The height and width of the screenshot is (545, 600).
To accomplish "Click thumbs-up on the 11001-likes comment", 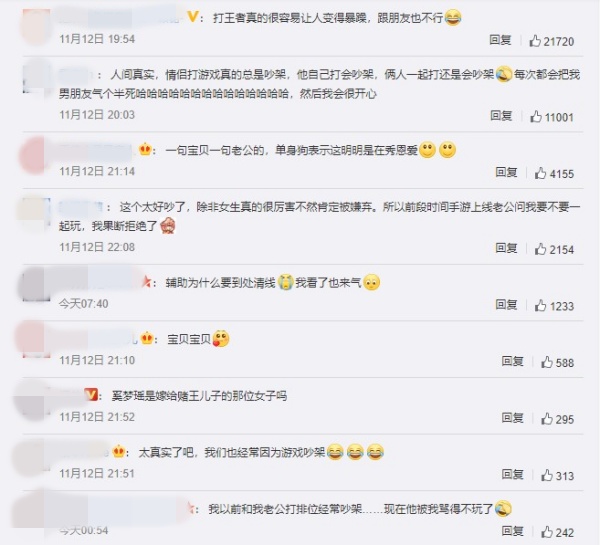I will tap(536, 116).
